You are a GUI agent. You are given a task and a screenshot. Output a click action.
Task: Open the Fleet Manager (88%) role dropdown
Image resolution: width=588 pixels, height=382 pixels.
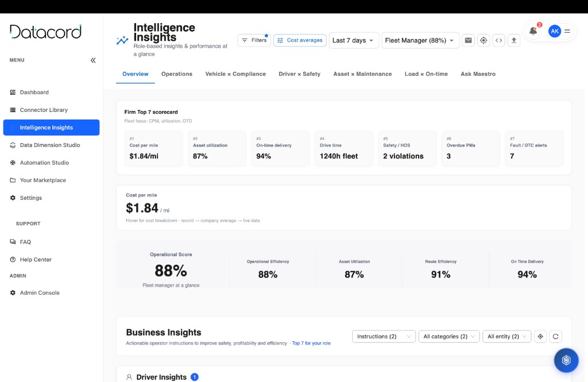tap(420, 40)
